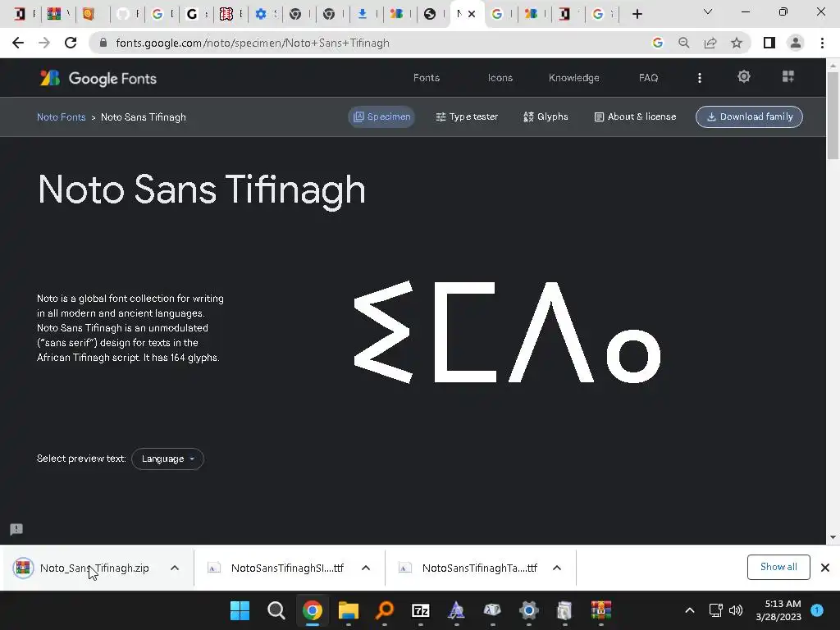
Task: Click the Google Fonts logo
Action: 98,78
